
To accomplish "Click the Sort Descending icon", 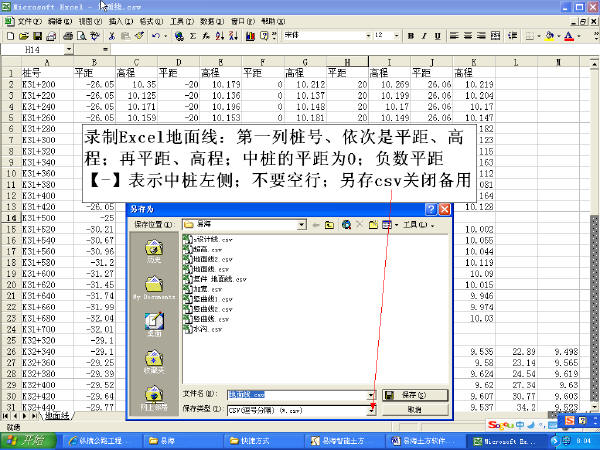I will (233, 36).
